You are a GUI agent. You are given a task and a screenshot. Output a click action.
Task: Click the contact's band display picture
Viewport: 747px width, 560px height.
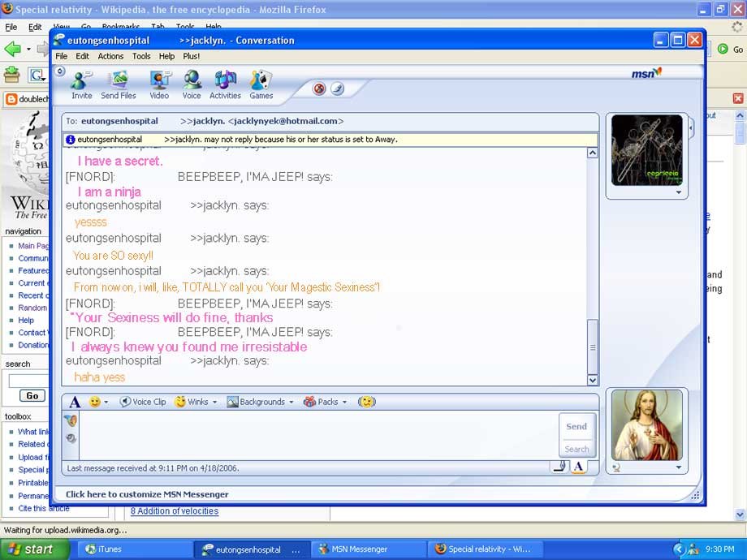646,150
